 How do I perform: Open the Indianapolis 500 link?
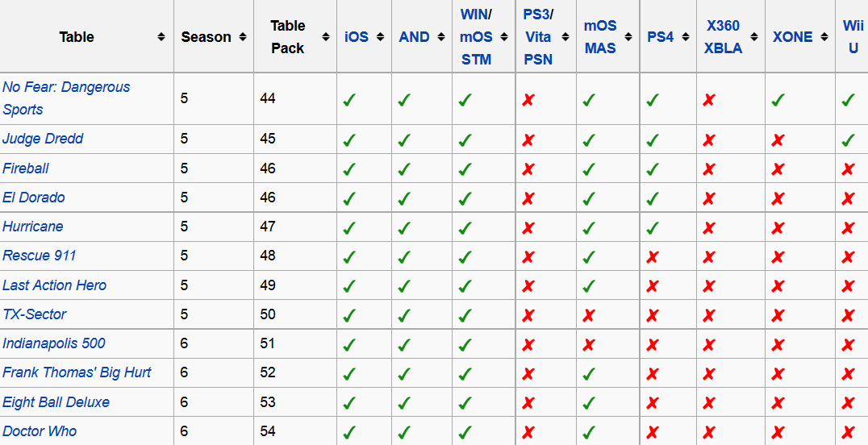[x=54, y=343]
